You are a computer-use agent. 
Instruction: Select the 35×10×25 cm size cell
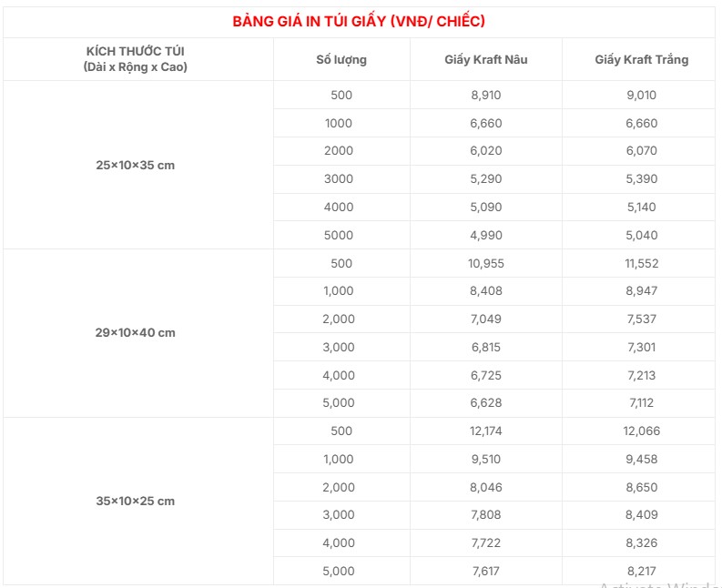pos(135,502)
